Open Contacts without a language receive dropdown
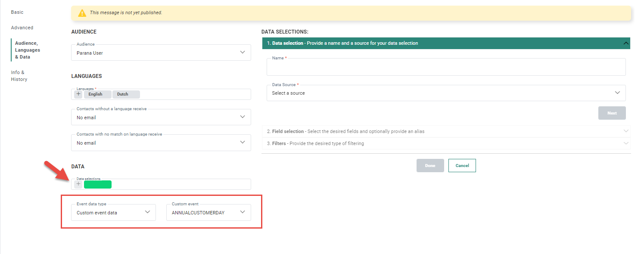 pos(161,117)
